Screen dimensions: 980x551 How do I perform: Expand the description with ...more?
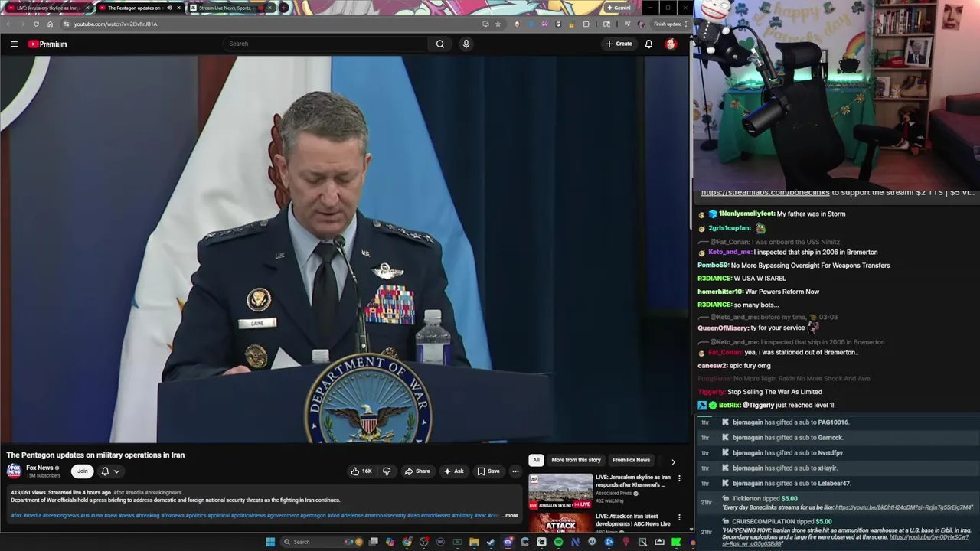click(509, 516)
